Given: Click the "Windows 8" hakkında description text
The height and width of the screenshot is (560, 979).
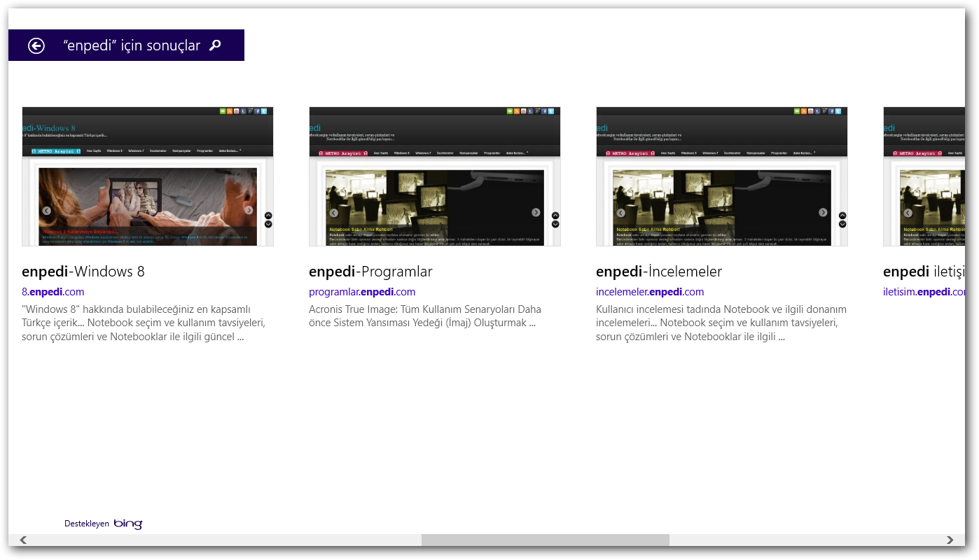Looking at the screenshot, I should (x=144, y=323).
